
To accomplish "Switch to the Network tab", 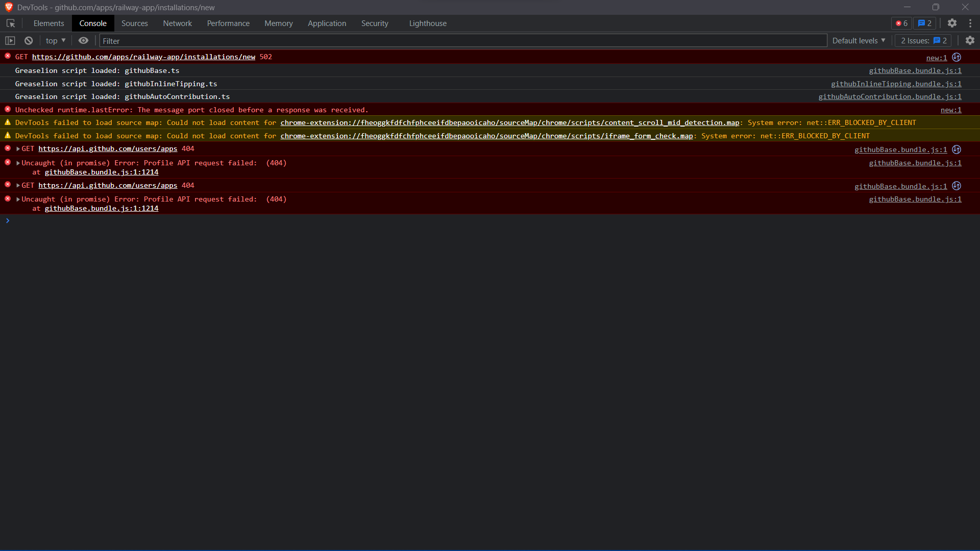I will pyautogui.click(x=177, y=23).
